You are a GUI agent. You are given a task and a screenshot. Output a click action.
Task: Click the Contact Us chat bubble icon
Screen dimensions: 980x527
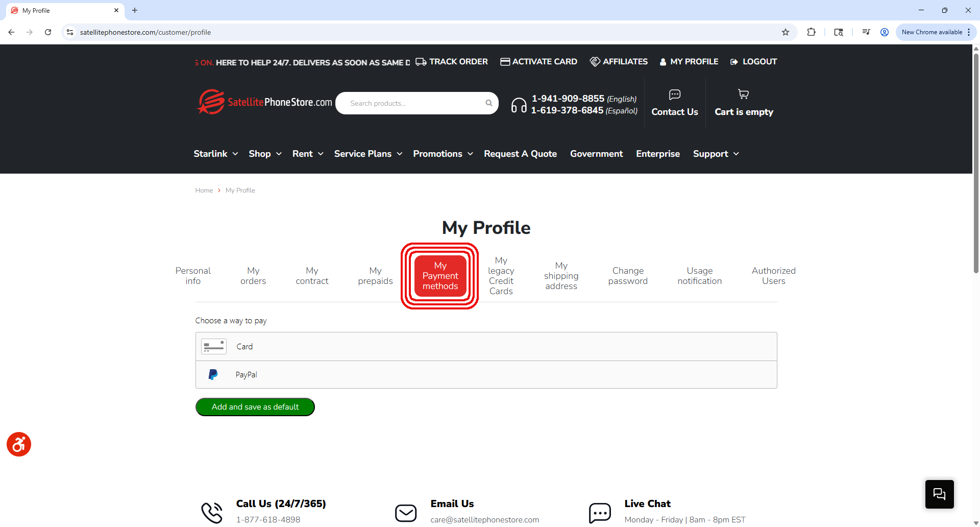[674, 94]
